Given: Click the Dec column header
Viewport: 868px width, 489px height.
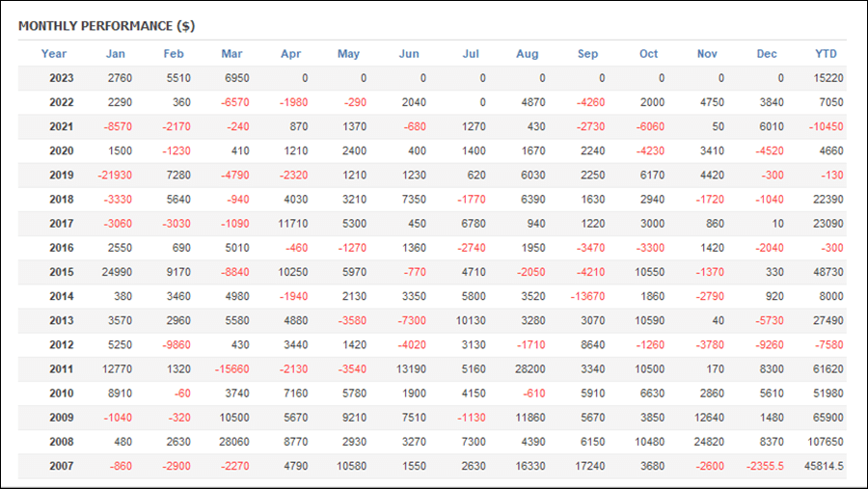Looking at the screenshot, I should coord(767,54).
